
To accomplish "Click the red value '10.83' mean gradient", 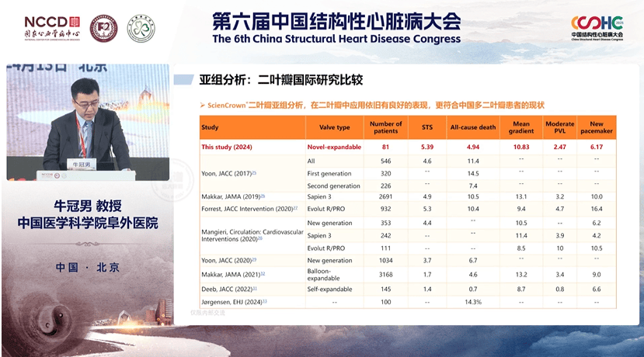I will click(x=521, y=147).
